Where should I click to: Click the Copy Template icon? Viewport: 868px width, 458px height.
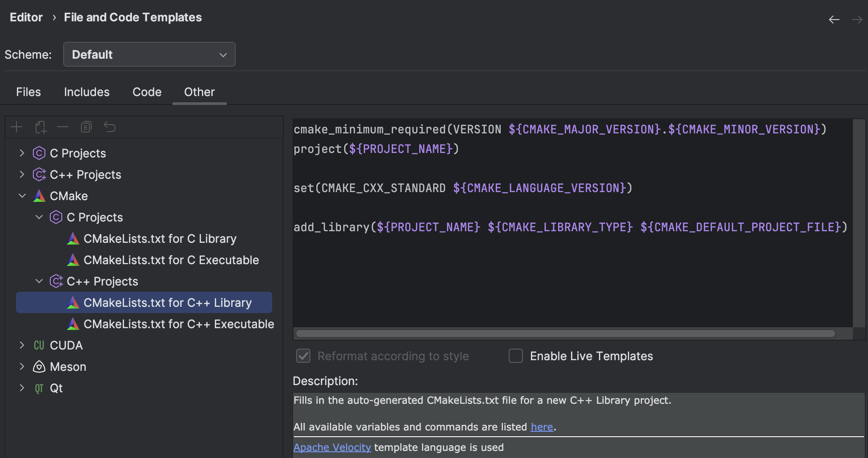(86, 127)
